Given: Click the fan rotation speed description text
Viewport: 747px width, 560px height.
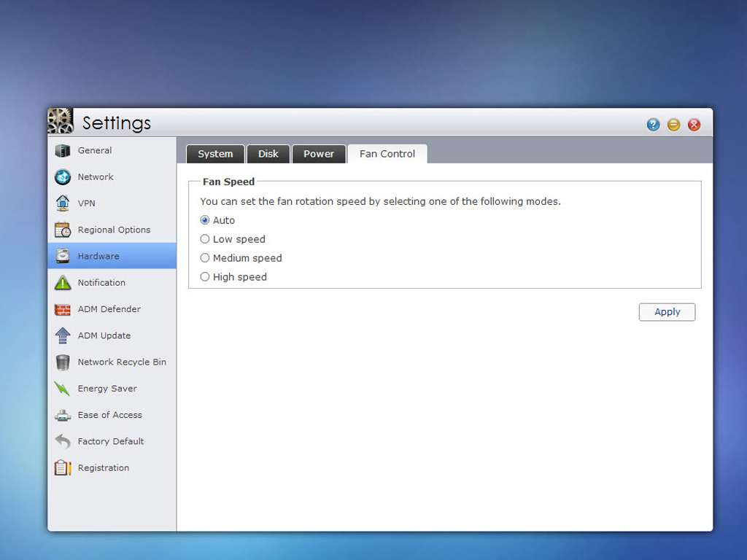Looking at the screenshot, I should pyautogui.click(x=380, y=201).
